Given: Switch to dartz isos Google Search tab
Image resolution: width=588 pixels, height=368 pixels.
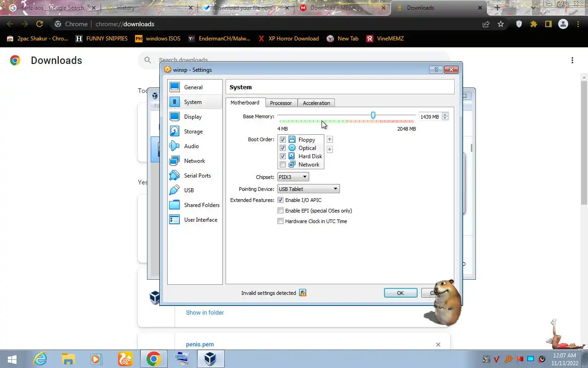Looking at the screenshot, I should tap(52, 8).
